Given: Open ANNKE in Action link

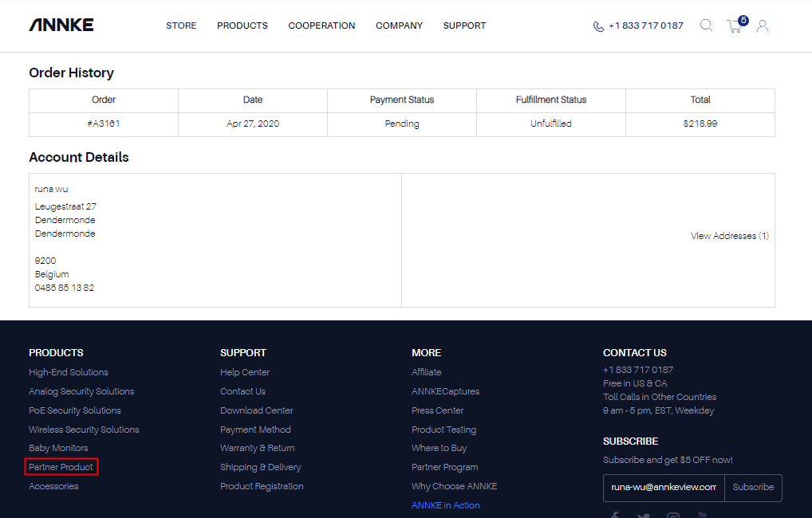Looking at the screenshot, I should point(445,505).
